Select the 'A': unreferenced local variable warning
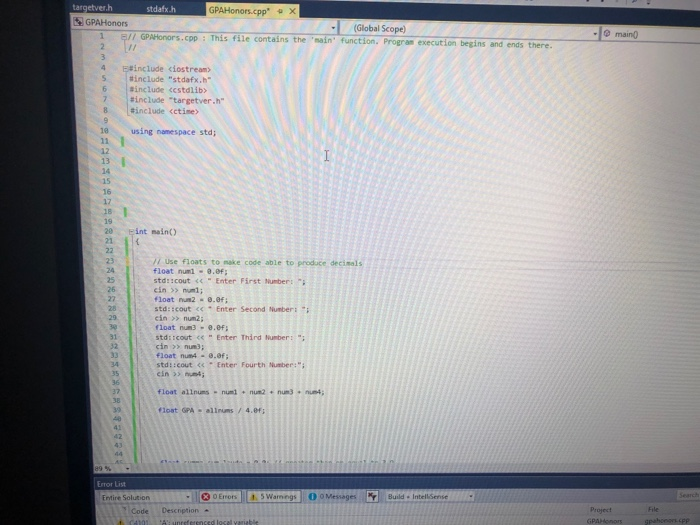Image resolution: width=700 pixels, height=525 pixels. pyautogui.click(x=208, y=521)
